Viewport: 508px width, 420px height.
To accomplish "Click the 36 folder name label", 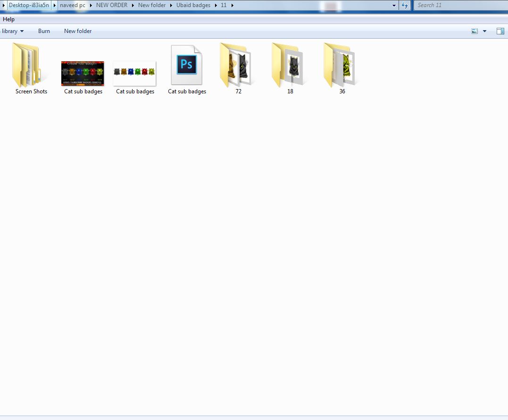I will coord(342,91).
